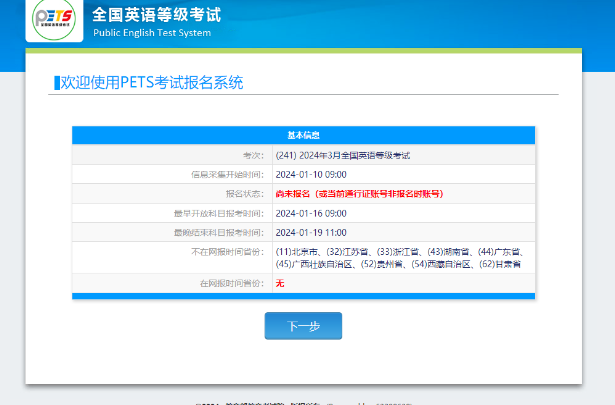615x405 pixels.
Task: Select the date value 2024-01-19 11:00
Action: click(311, 232)
